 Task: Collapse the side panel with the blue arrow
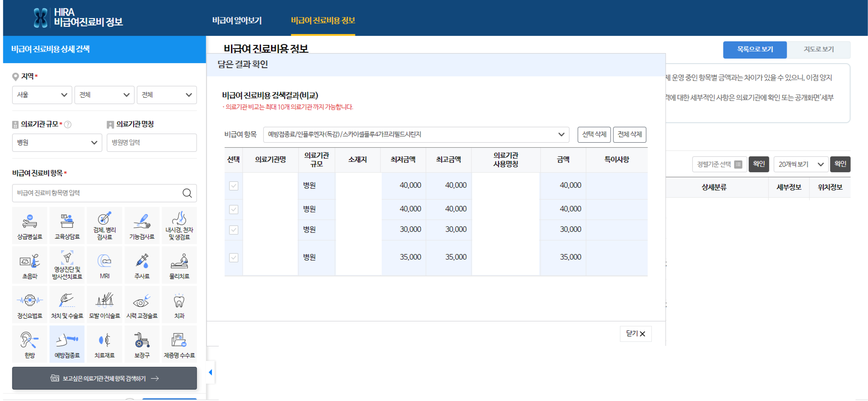coord(210,372)
